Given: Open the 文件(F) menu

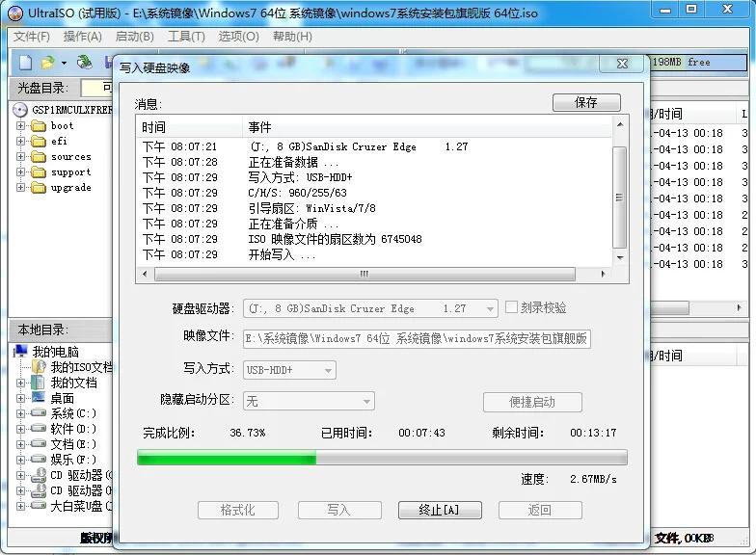Looking at the screenshot, I should (x=31, y=37).
